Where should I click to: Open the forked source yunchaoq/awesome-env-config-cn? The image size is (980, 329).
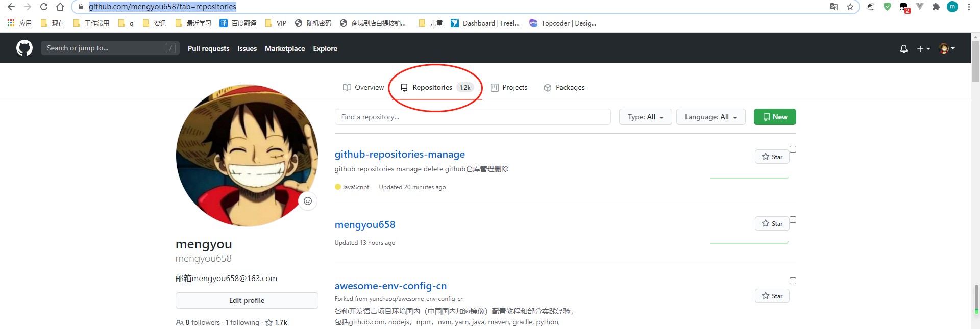coord(416,299)
